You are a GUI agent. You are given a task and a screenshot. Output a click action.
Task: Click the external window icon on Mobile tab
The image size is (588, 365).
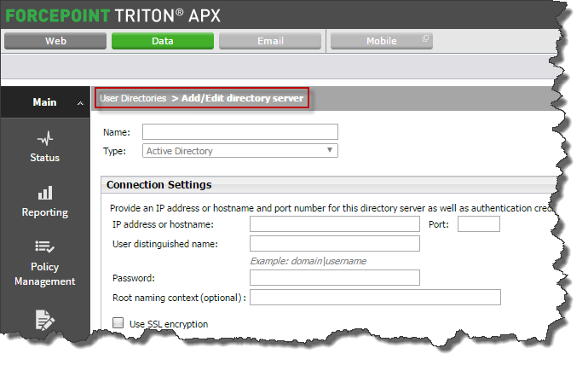click(425, 38)
